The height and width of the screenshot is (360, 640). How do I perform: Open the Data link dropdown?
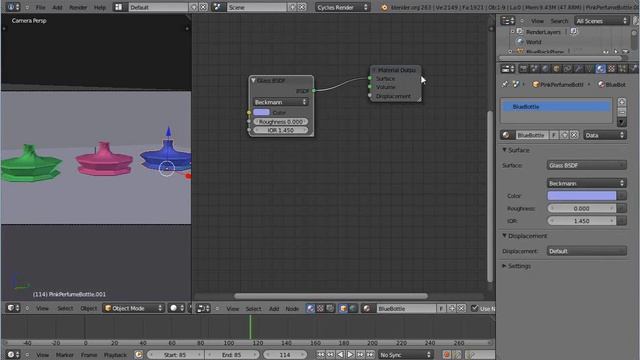605,135
